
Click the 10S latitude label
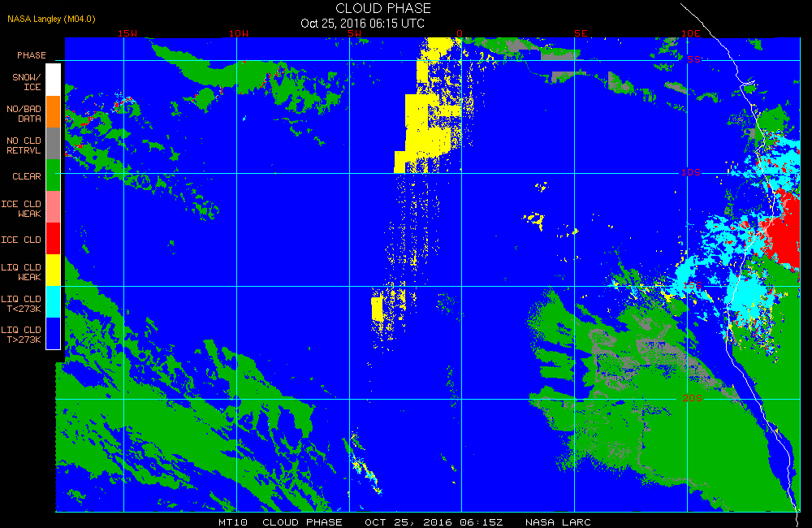tap(691, 172)
